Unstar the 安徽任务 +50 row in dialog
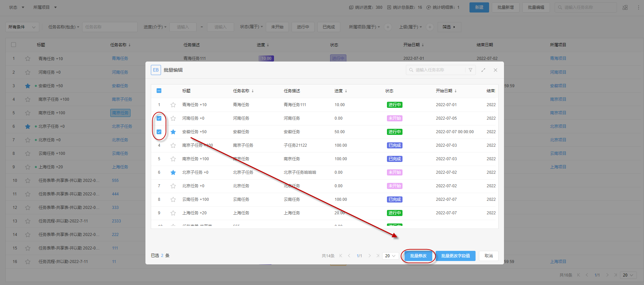The width and height of the screenshot is (644, 285). coord(173,132)
